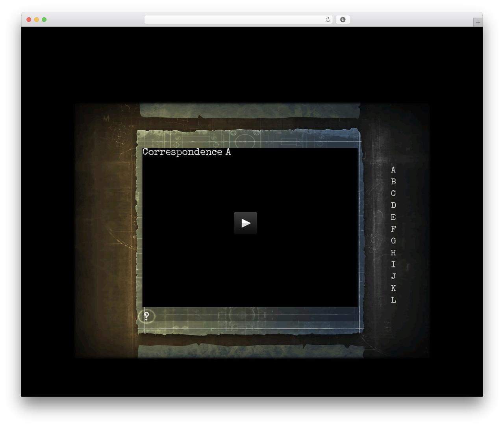
Task: Select correspondence letter A
Action: pyautogui.click(x=393, y=170)
